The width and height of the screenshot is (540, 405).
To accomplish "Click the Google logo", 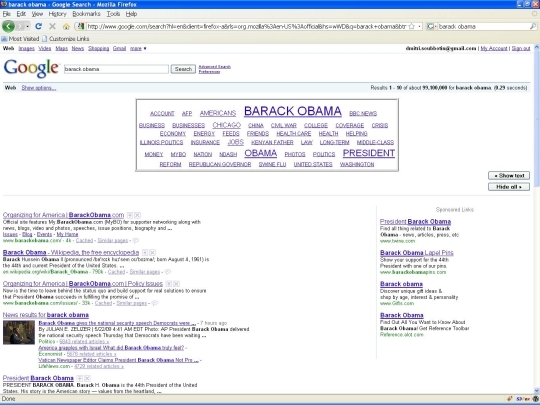I will point(31,68).
